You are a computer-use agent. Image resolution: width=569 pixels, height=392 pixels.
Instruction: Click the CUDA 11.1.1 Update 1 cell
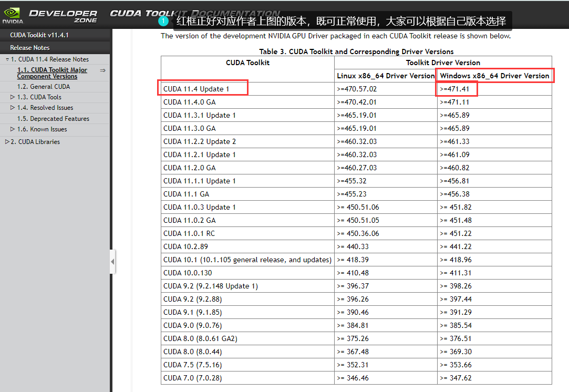[x=247, y=181]
